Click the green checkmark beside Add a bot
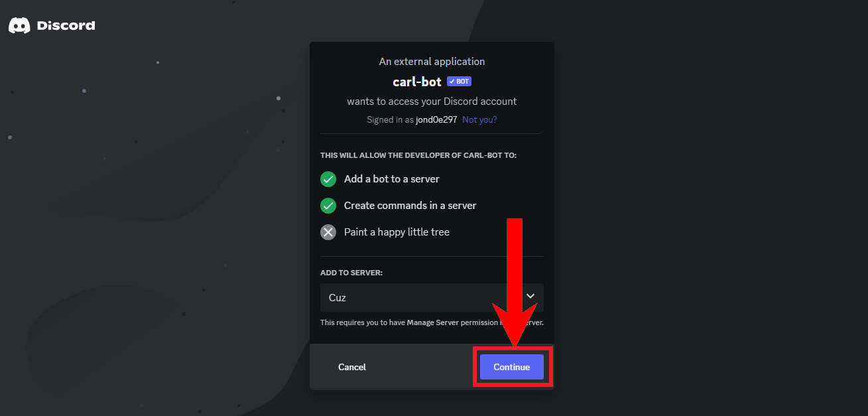The width and height of the screenshot is (868, 416). click(328, 179)
